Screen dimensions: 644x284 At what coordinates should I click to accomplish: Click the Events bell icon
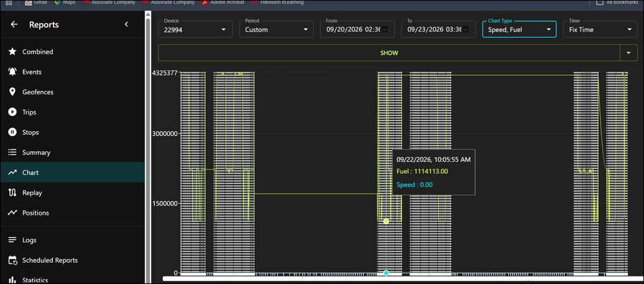click(13, 72)
